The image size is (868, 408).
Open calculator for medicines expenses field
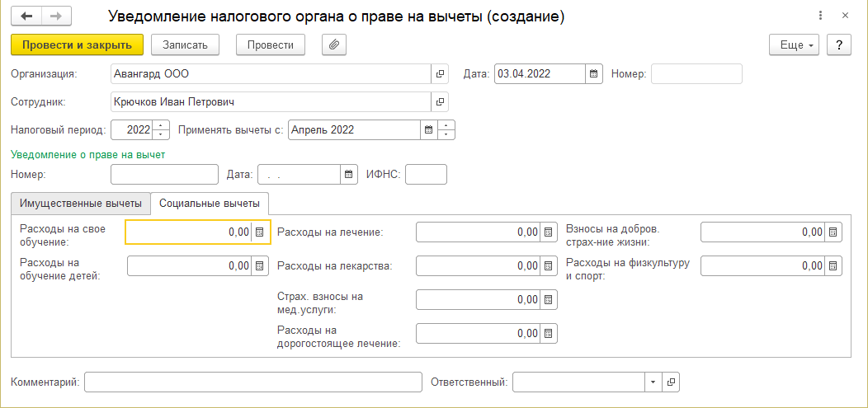pyautogui.click(x=549, y=266)
